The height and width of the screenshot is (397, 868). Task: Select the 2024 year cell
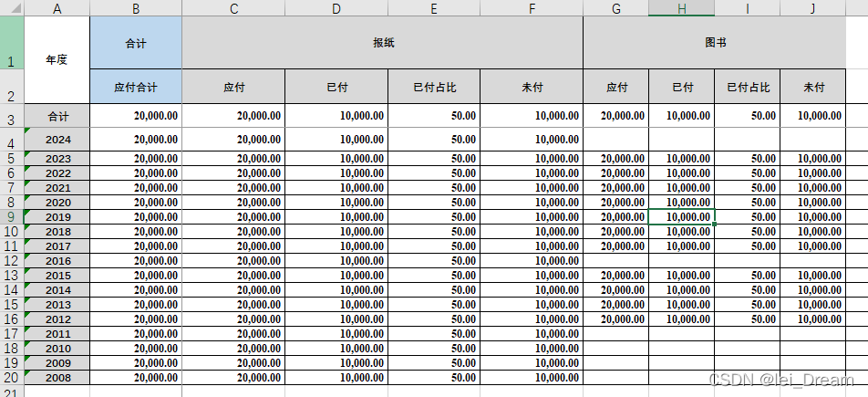pyautogui.click(x=57, y=139)
